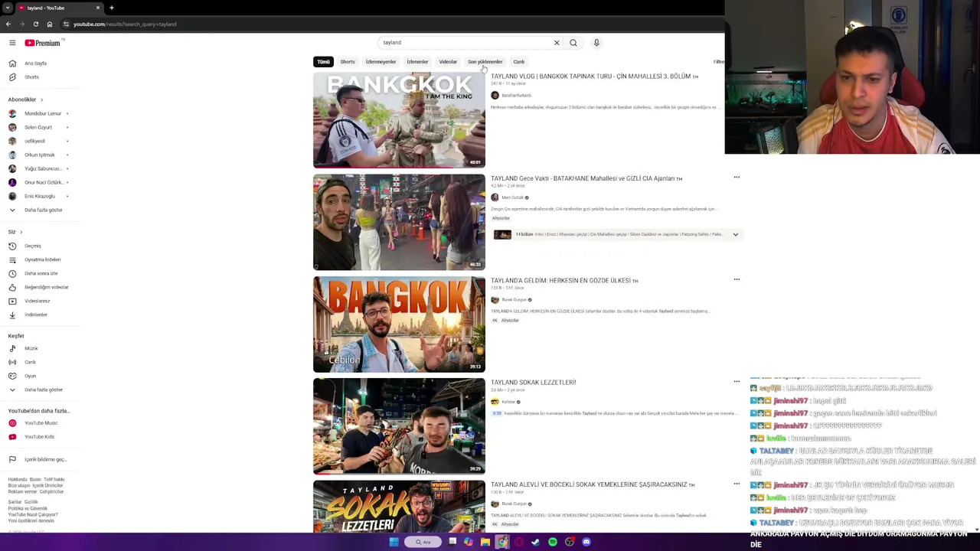Select the Shorts filter chip

pos(348,62)
